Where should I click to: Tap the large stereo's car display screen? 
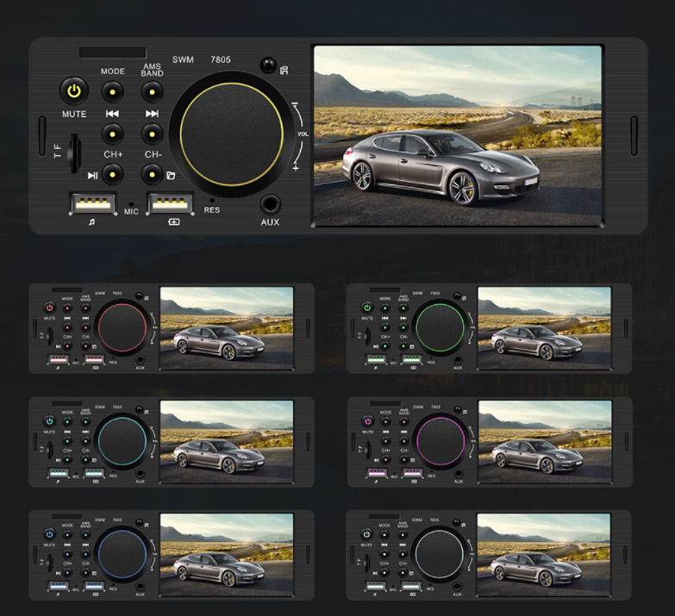point(457,135)
